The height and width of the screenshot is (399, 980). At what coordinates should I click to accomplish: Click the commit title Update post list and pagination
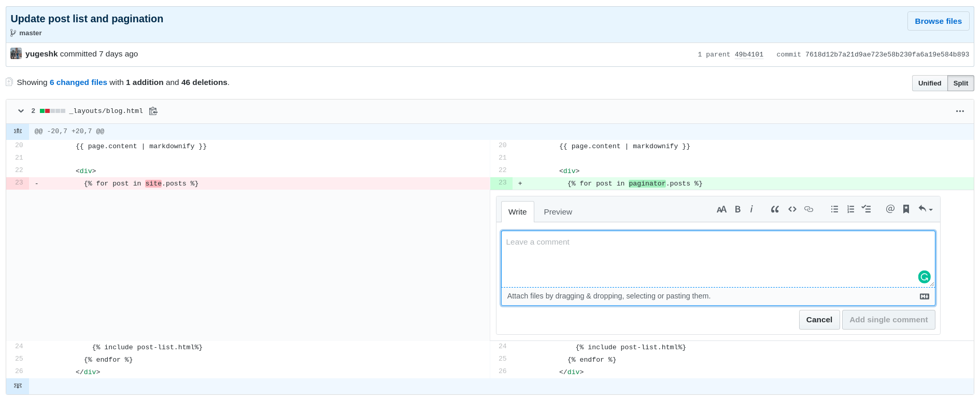point(87,19)
